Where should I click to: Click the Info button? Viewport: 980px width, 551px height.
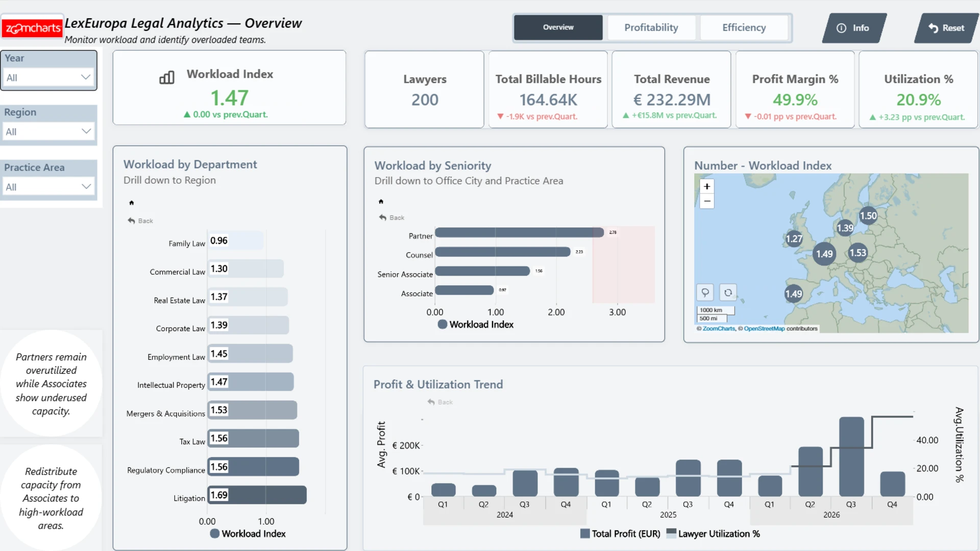tap(853, 28)
